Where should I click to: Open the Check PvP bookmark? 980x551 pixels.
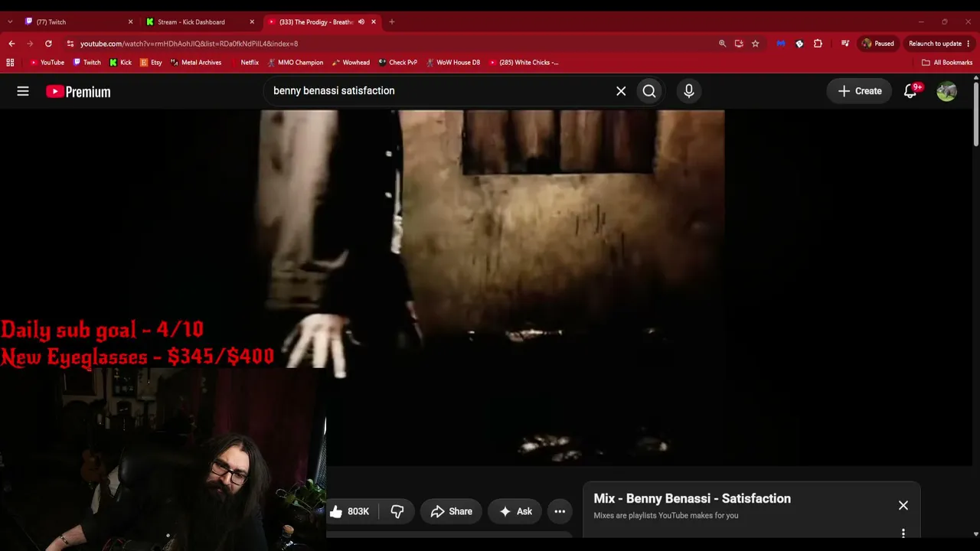(398, 63)
